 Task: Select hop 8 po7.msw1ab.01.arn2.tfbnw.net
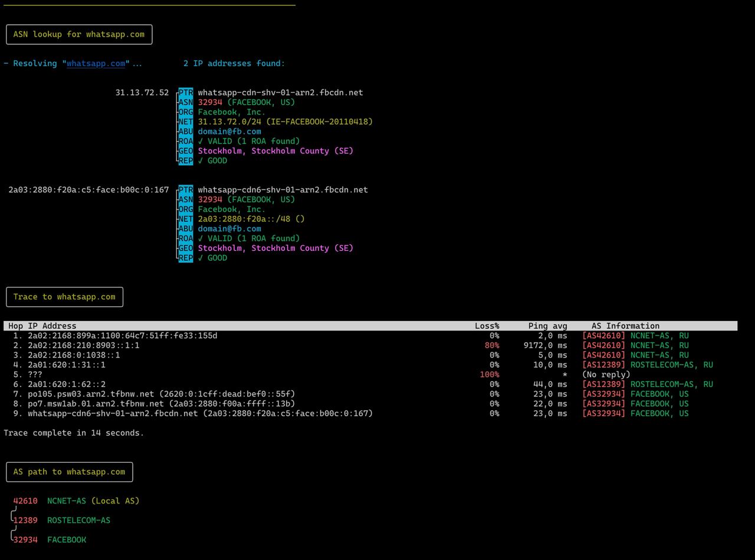[96, 404]
